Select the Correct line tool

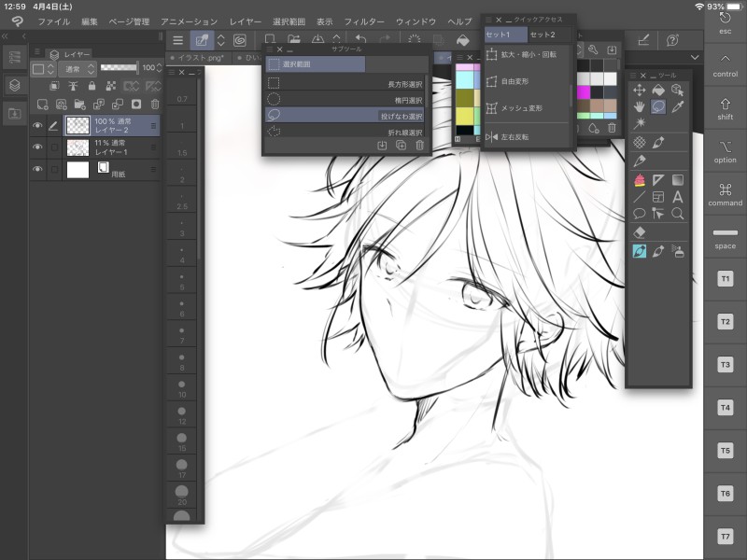pos(658,214)
